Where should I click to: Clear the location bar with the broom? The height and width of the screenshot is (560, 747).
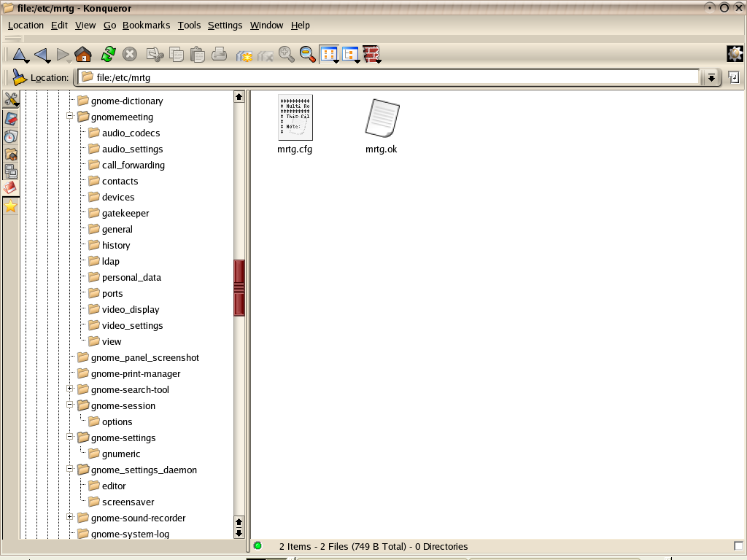[x=18, y=77]
